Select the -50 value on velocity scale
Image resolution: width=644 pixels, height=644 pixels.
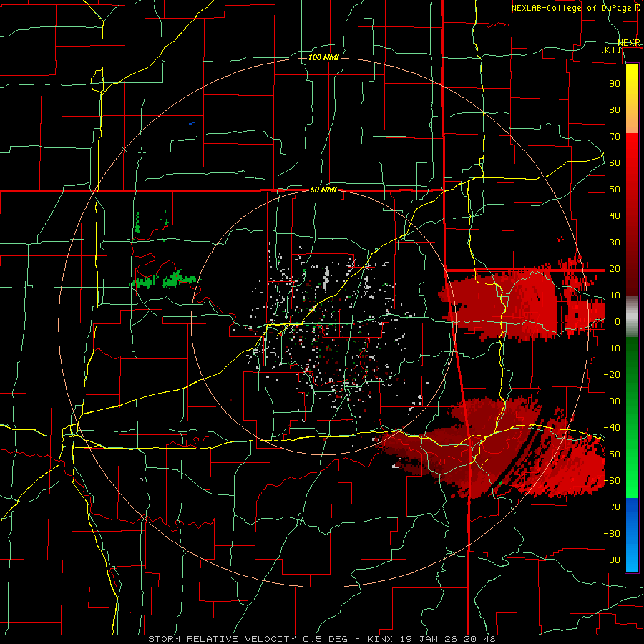[612, 454]
